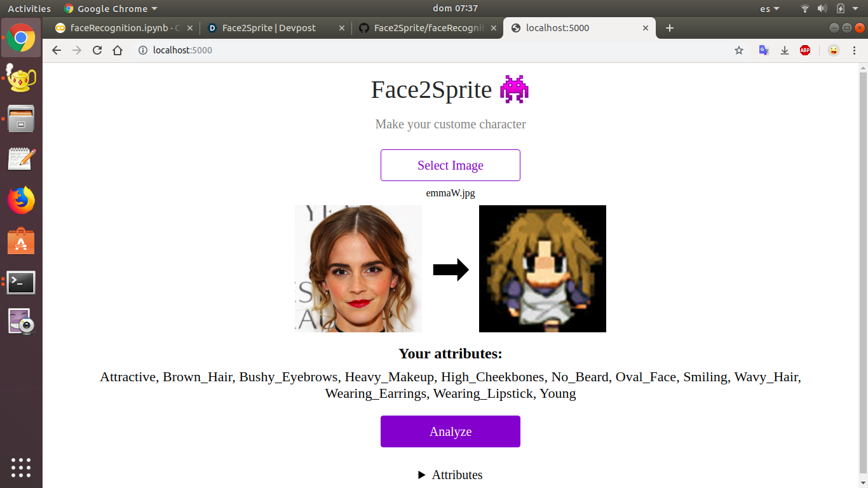Image resolution: width=868 pixels, height=488 pixels.
Task: Click the Face2Sprite heading text
Action: pyautogui.click(x=431, y=90)
